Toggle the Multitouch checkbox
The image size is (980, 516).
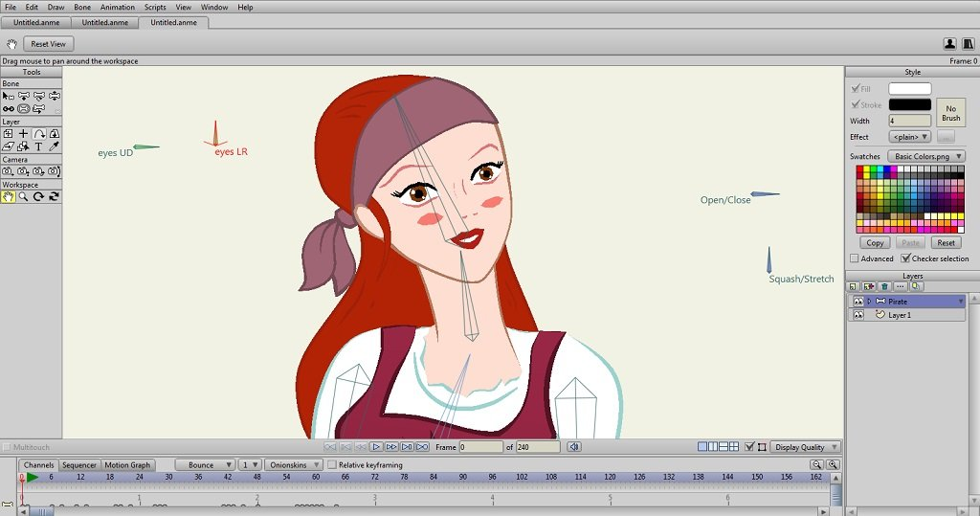click(7, 447)
